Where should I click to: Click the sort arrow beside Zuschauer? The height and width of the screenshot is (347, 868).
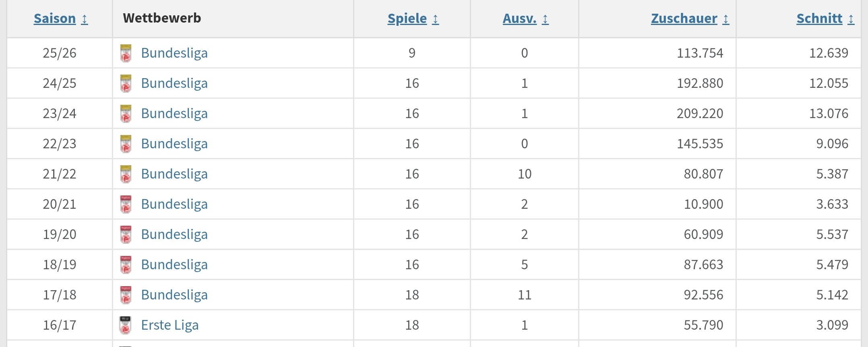pos(726,19)
